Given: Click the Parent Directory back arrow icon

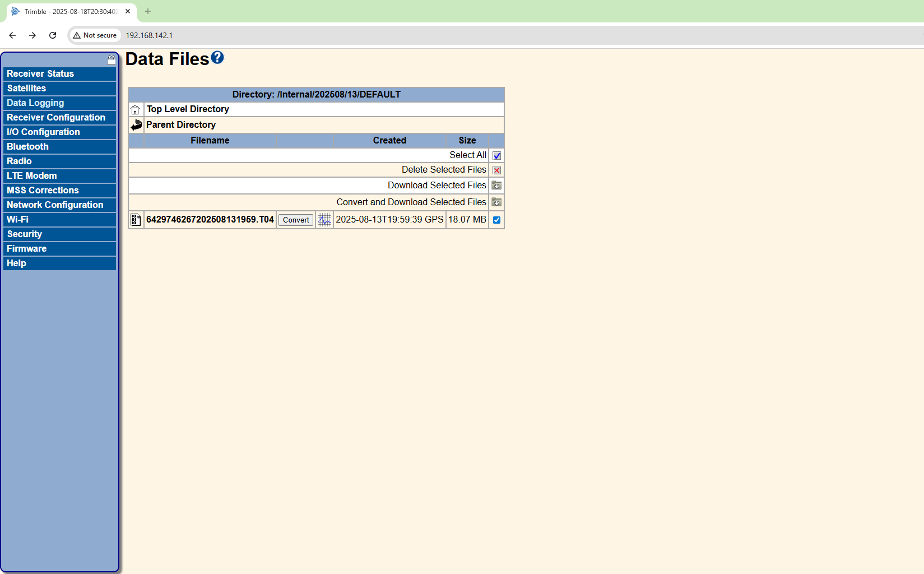Looking at the screenshot, I should pos(136,125).
